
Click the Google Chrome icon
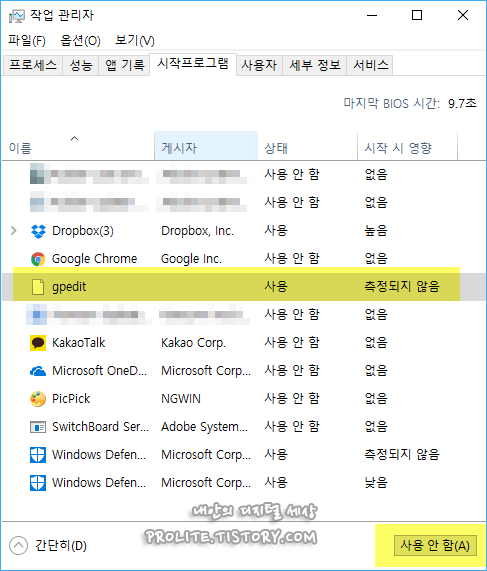[x=38, y=259]
